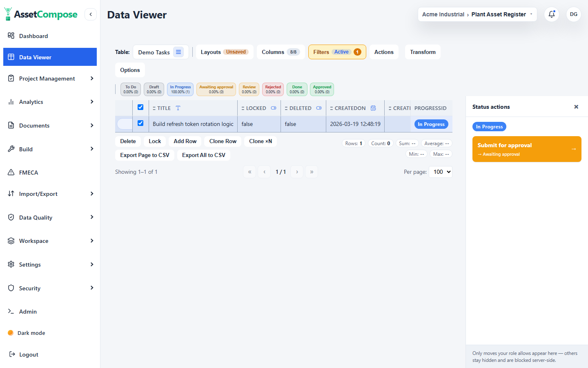Click the Admin terminal icon
The width and height of the screenshot is (588, 368).
[11, 311]
